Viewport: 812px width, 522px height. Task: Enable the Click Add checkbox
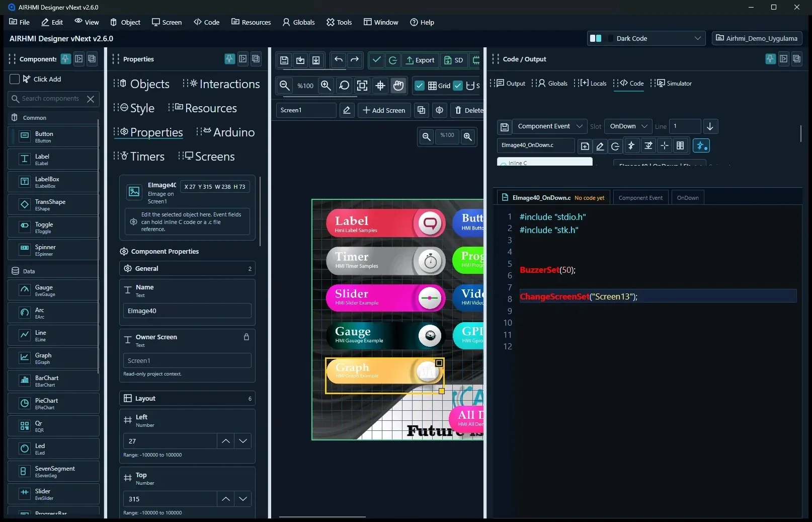coord(15,79)
